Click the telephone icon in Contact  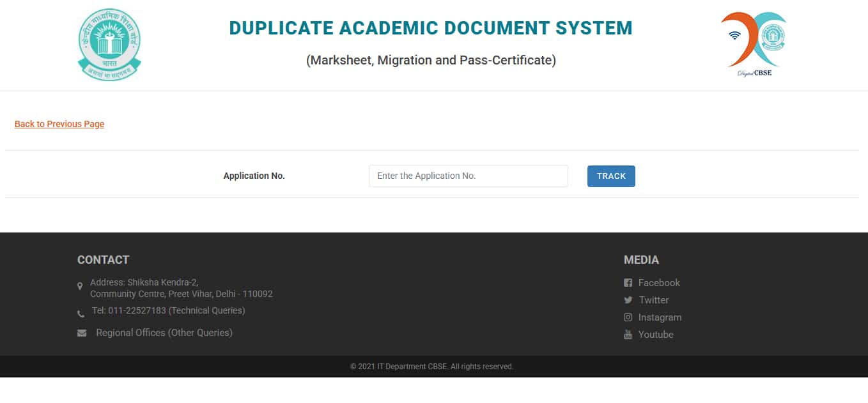[81, 314]
